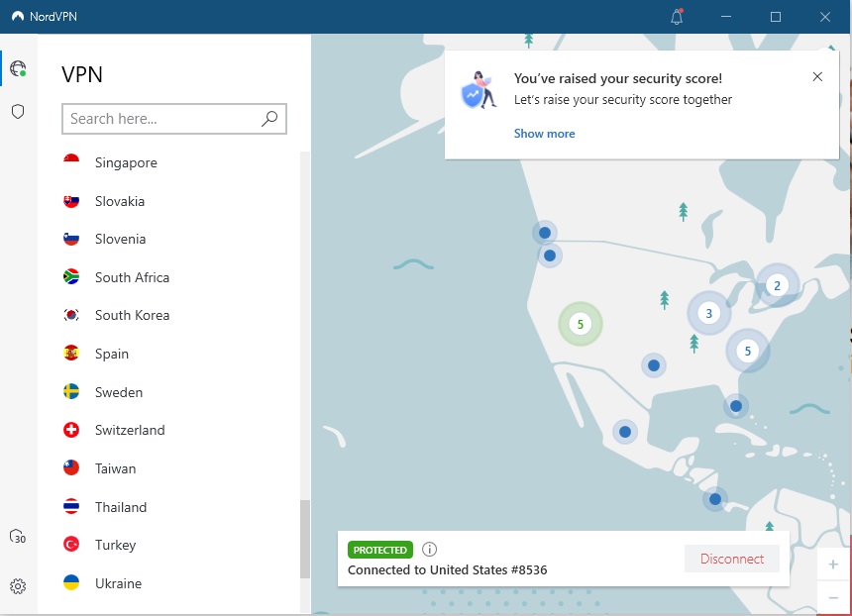
Task: Click the Ukraine flag icon
Action: tap(71, 583)
